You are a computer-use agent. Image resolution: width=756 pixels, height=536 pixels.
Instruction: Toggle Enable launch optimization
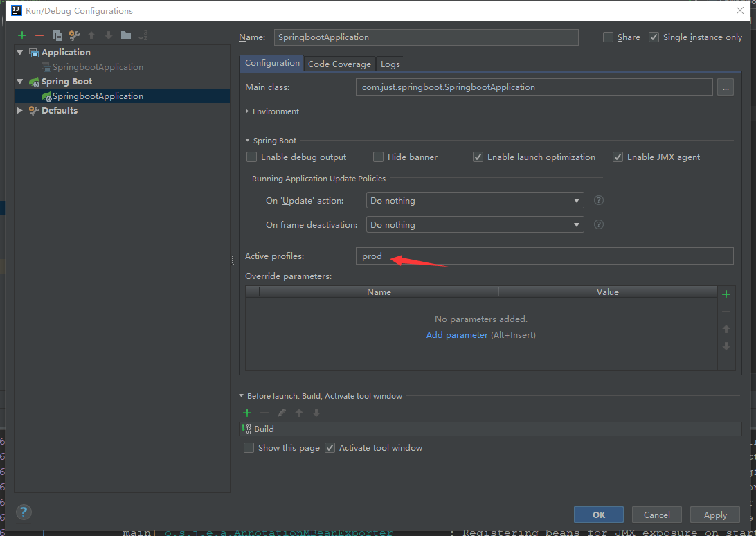(478, 157)
